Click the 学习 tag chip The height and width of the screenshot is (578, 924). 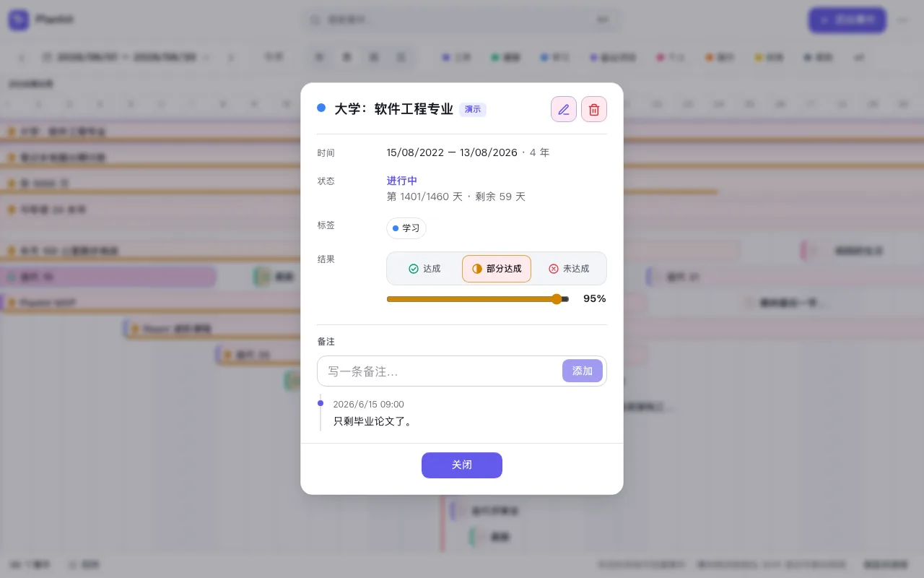click(x=406, y=228)
